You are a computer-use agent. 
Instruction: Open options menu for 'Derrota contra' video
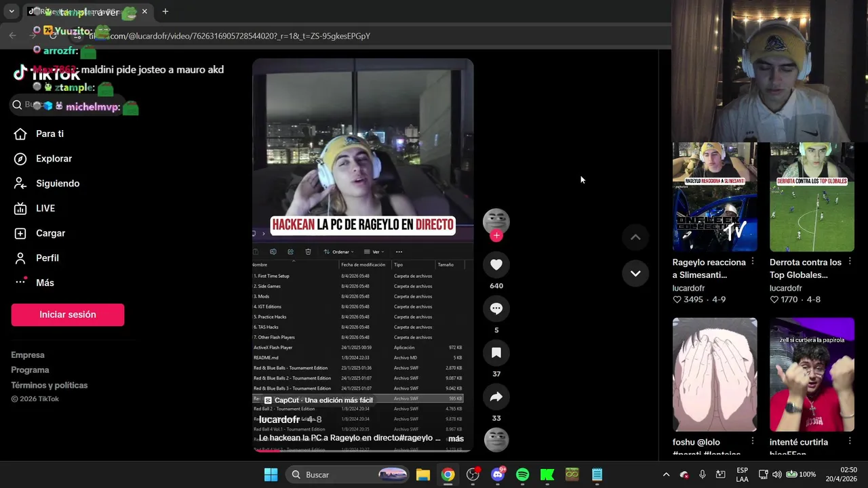[x=850, y=262]
